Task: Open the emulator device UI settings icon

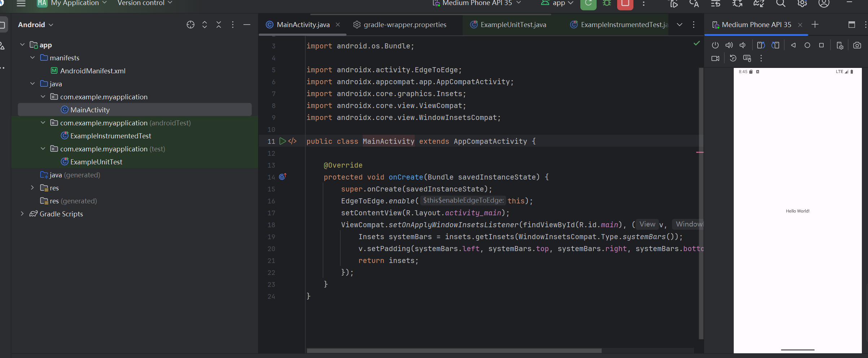Action: (840, 46)
